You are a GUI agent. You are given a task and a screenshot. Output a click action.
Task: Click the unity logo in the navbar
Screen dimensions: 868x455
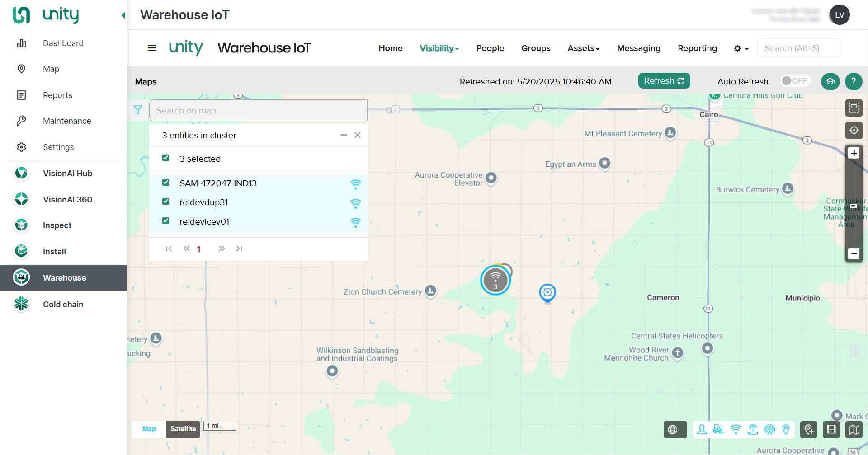[x=186, y=48]
